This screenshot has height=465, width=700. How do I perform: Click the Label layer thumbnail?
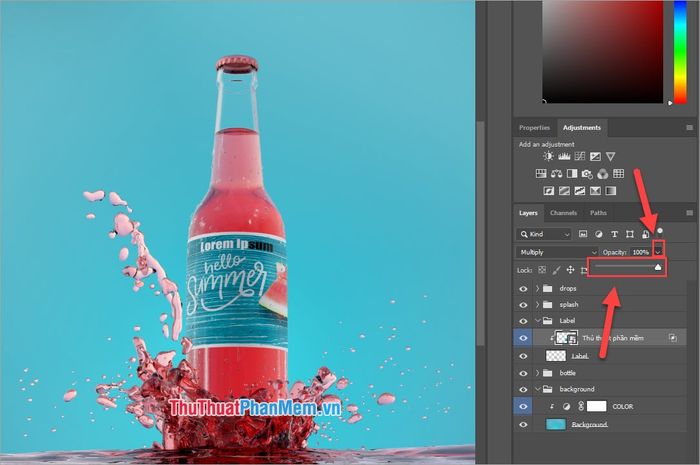[x=553, y=355]
